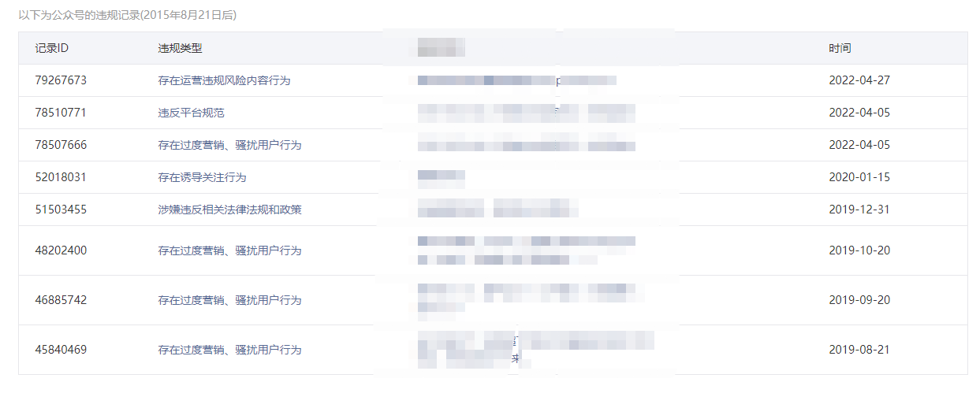Open the 违反平台规范 violation row
Image resolution: width=980 pixels, height=408 pixels.
191,113
